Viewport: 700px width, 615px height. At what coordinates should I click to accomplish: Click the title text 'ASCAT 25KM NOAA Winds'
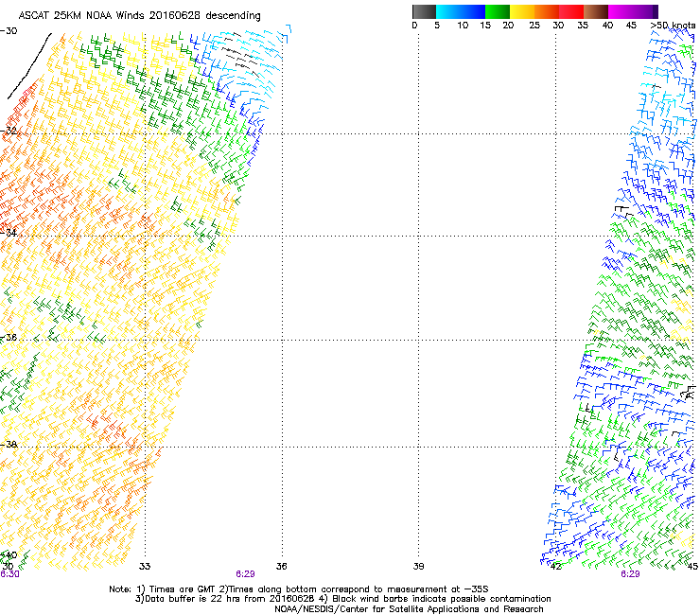(82, 15)
